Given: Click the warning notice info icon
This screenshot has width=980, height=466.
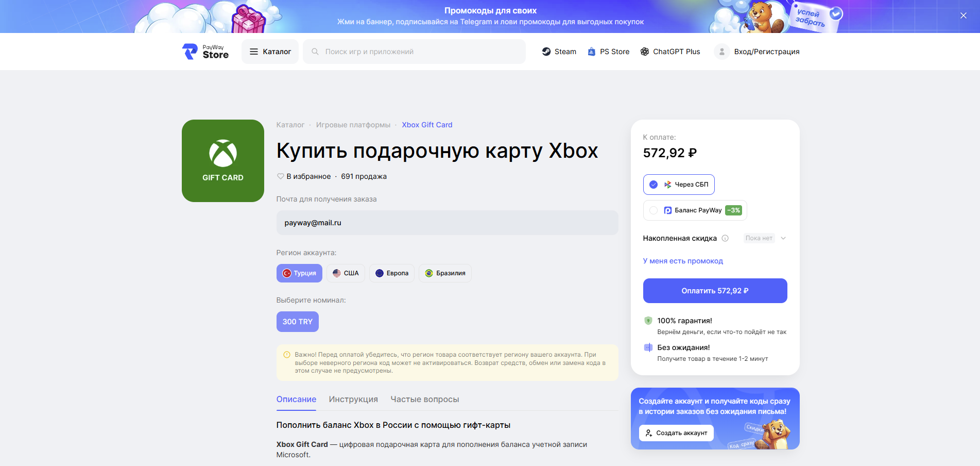Looking at the screenshot, I should [287, 355].
